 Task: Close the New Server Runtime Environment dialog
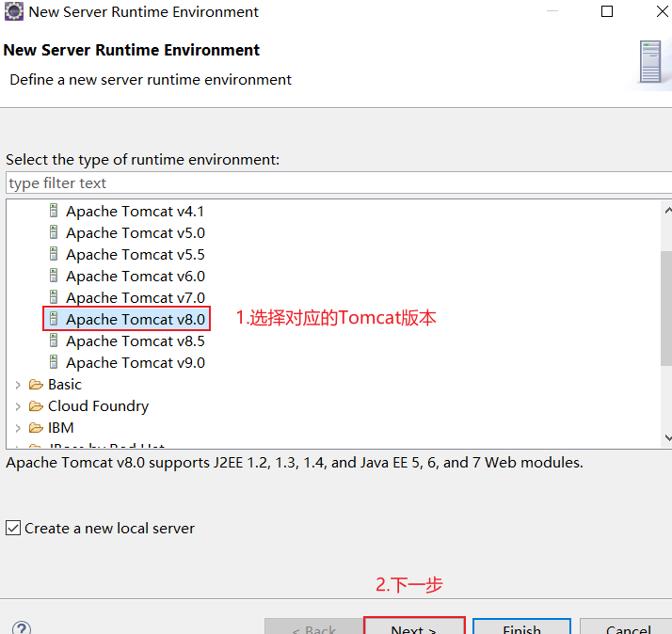(662, 11)
